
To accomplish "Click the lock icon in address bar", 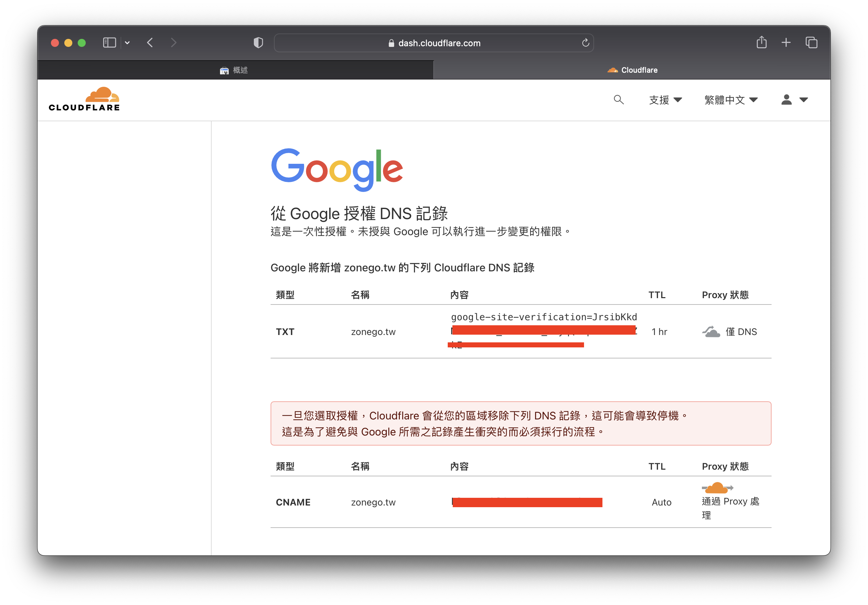I will [x=391, y=43].
